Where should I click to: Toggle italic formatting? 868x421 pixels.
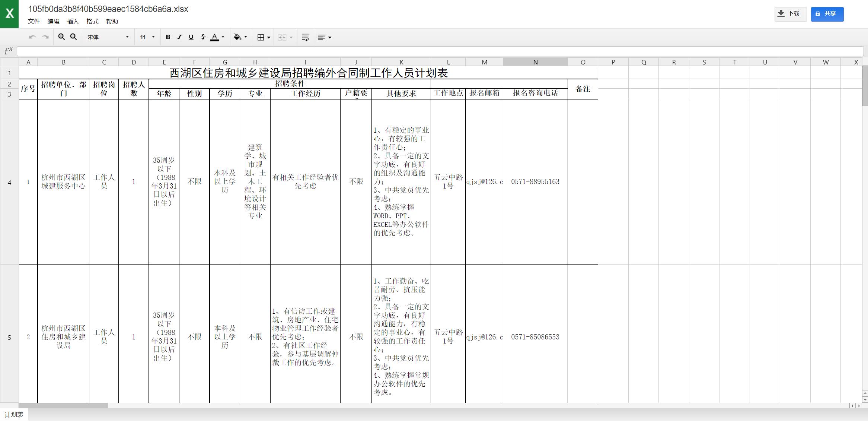tap(179, 37)
